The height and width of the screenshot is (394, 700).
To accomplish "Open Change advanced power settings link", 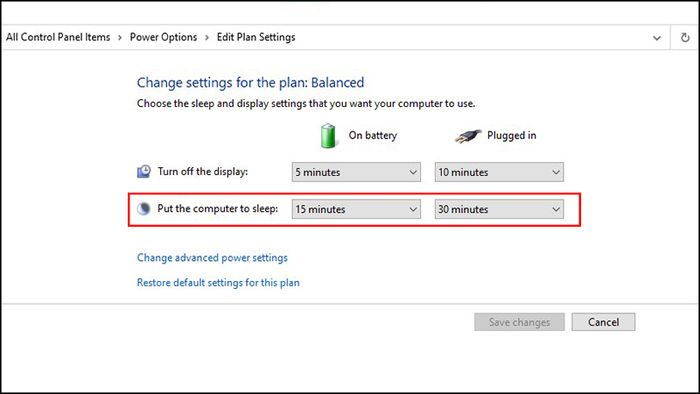I will 212,257.
